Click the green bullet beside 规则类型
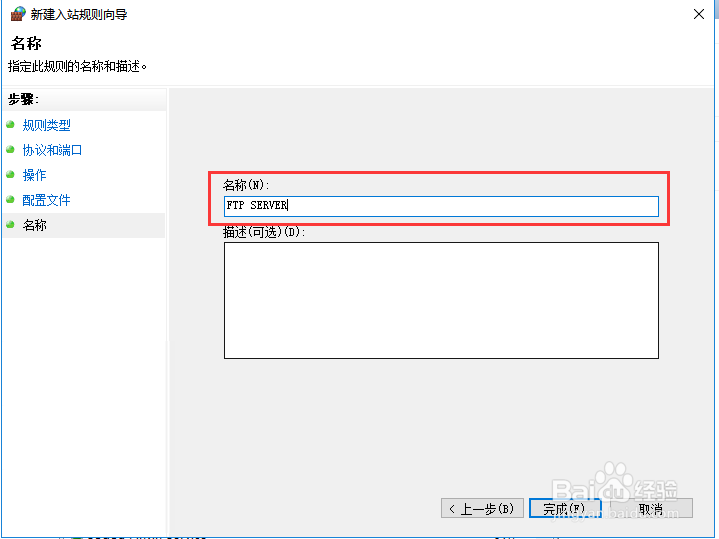This screenshot has width=719, height=539. (x=11, y=124)
